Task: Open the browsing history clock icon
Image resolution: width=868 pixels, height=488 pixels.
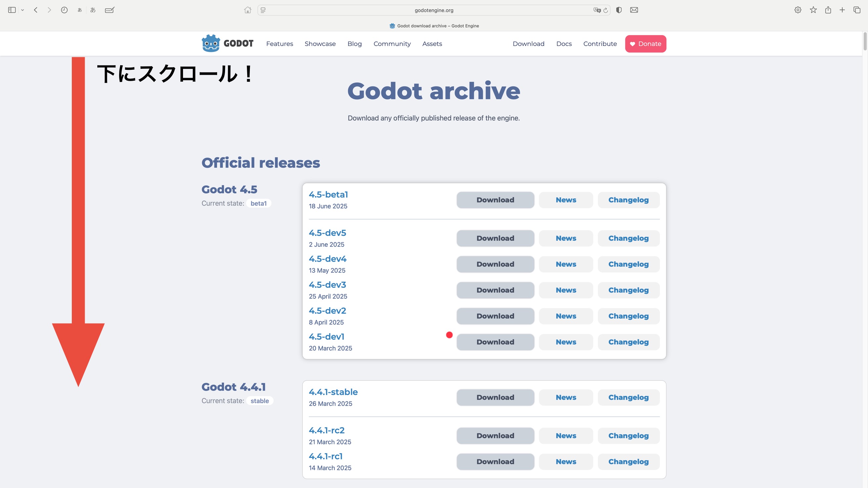Action: (64, 10)
